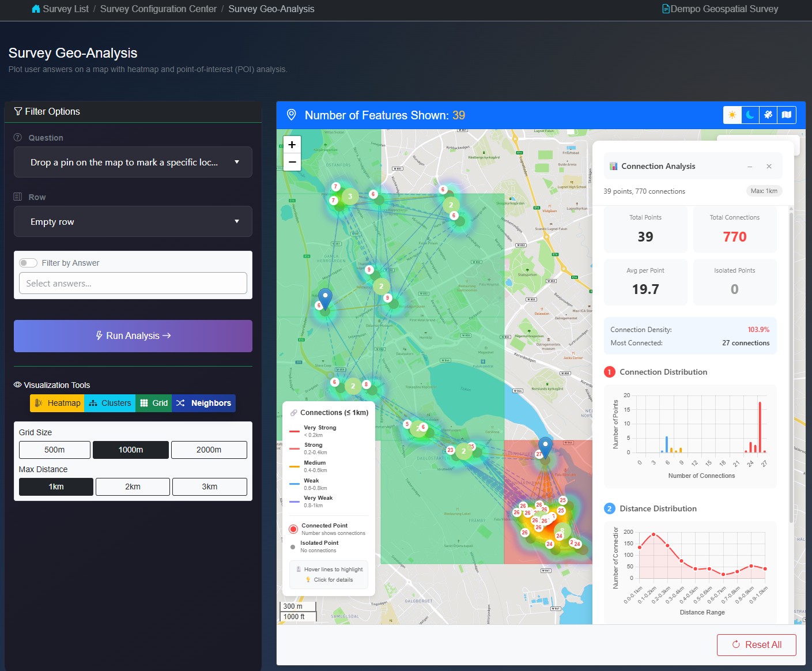
Task: Switch to Clusters visualization tool
Action: [x=109, y=403]
